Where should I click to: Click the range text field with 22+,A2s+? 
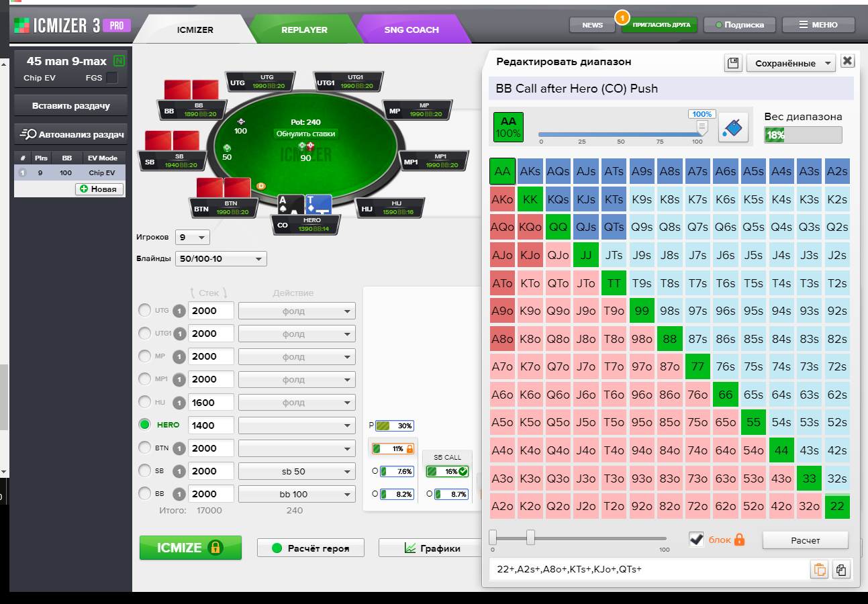coord(648,569)
